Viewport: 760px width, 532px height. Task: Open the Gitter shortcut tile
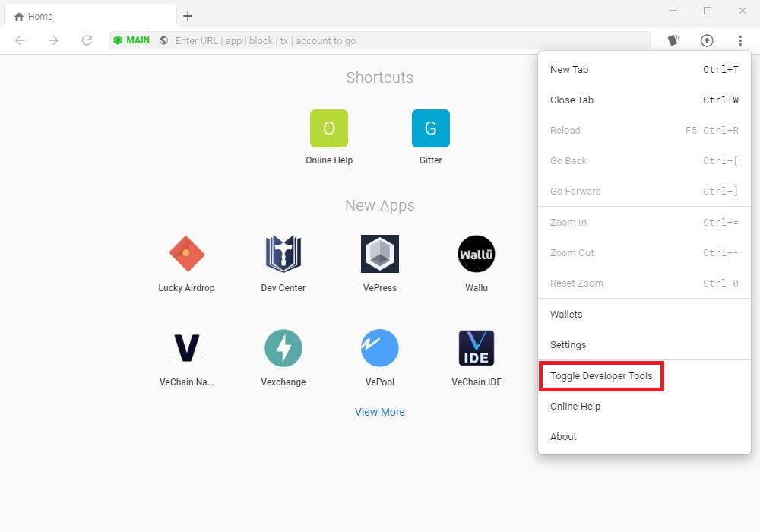click(x=430, y=128)
